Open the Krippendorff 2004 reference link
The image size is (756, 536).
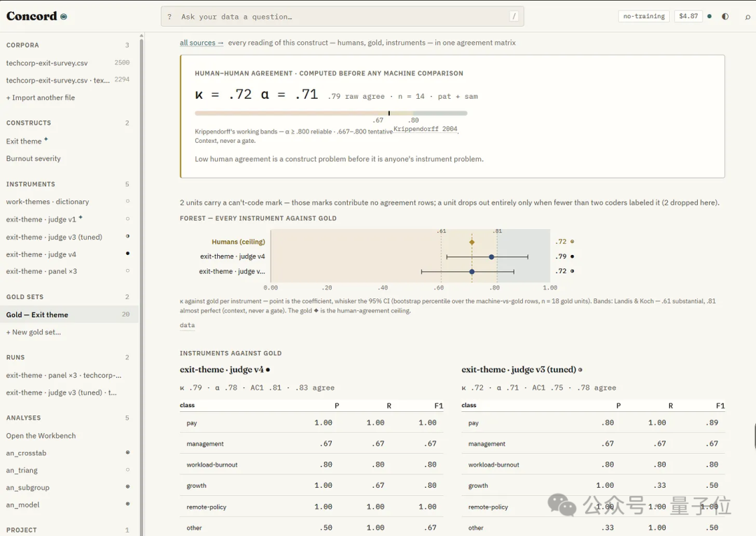tap(426, 129)
